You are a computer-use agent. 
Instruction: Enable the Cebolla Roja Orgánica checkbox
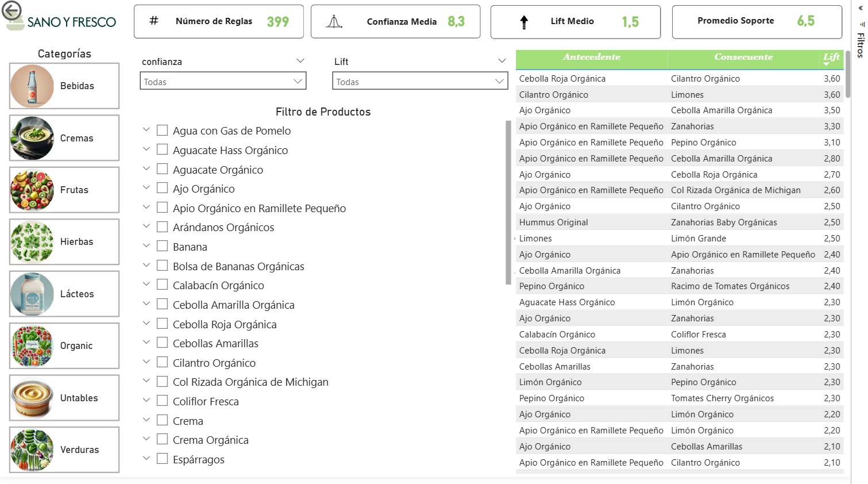[x=163, y=324]
